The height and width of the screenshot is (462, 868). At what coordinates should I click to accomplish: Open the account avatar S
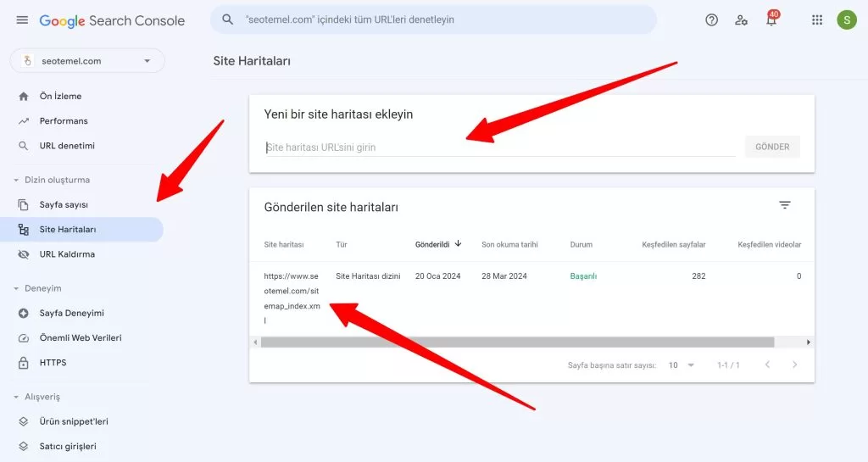(847, 19)
